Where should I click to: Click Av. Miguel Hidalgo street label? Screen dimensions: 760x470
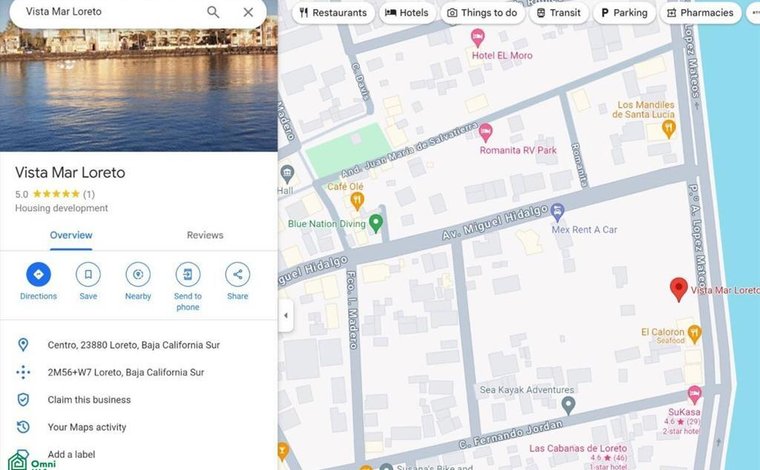point(495,222)
